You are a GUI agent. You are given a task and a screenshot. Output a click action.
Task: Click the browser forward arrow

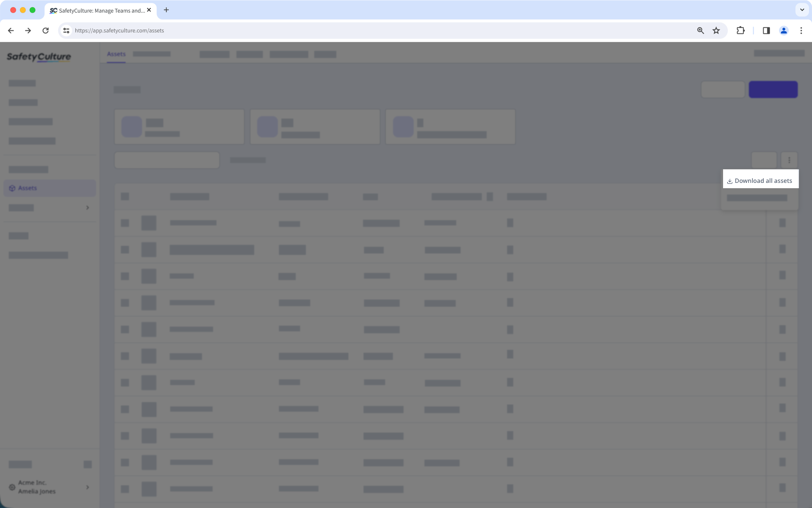coord(28,30)
